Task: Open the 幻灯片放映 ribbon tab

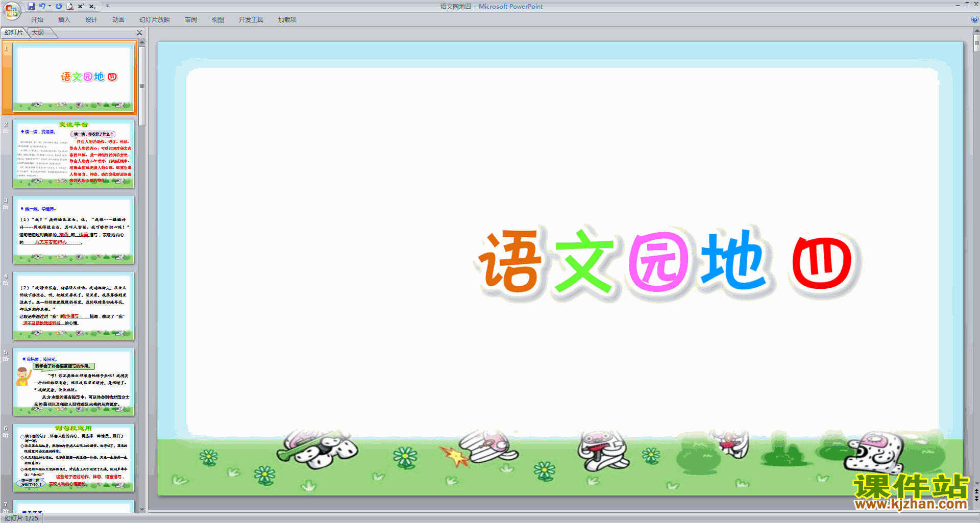Action: pyautogui.click(x=155, y=20)
